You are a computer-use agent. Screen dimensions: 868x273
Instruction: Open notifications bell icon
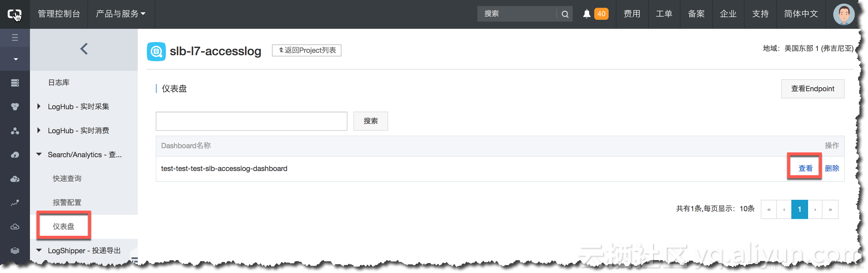tap(587, 14)
